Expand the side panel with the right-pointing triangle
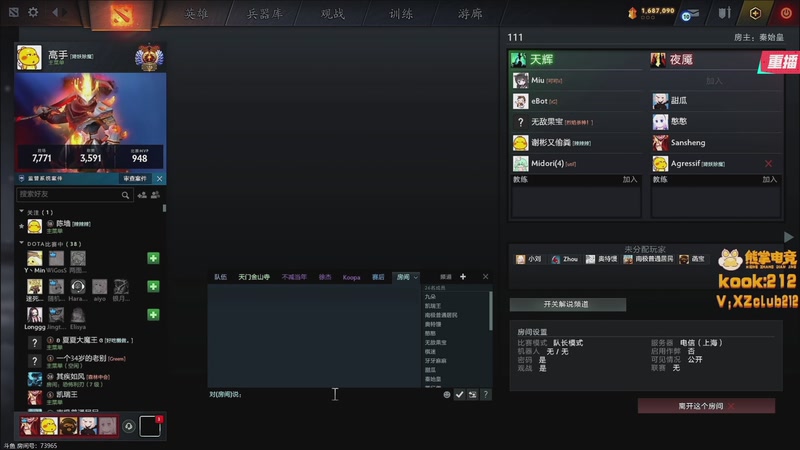Screen dimensions: 800x450 (788, 237)
